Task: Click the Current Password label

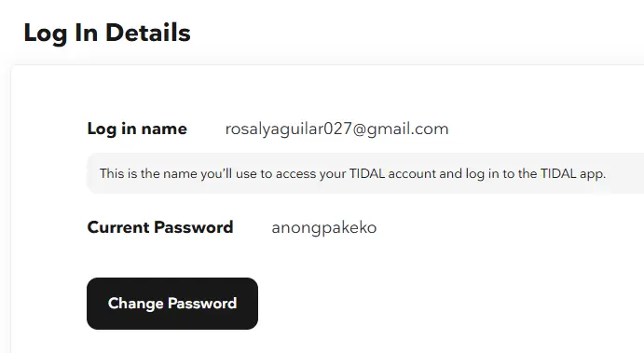Action: pos(160,227)
